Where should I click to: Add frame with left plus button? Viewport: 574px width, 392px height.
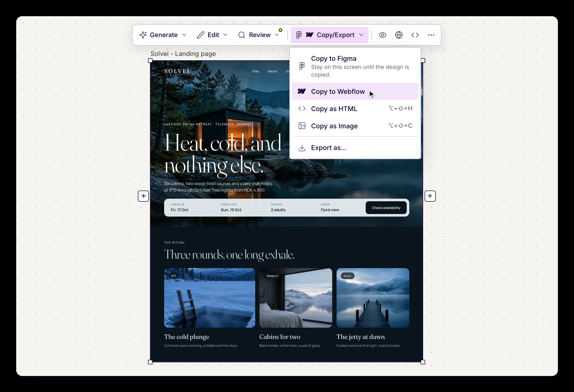143,196
